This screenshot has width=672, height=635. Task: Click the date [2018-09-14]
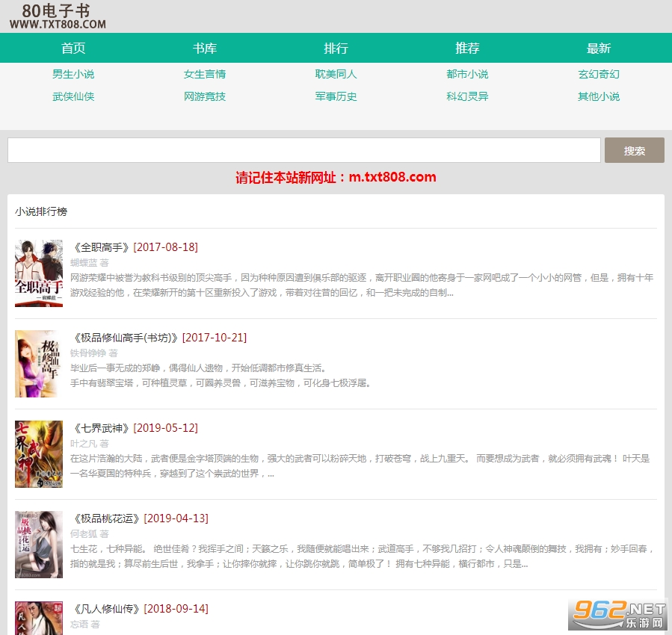pyautogui.click(x=176, y=608)
